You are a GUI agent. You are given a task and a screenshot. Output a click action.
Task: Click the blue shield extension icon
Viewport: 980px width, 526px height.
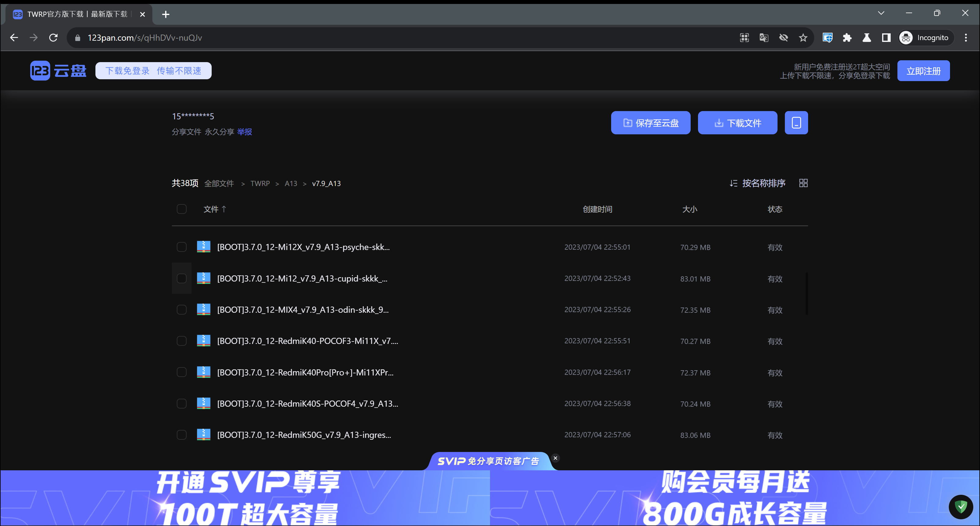coord(827,38)
